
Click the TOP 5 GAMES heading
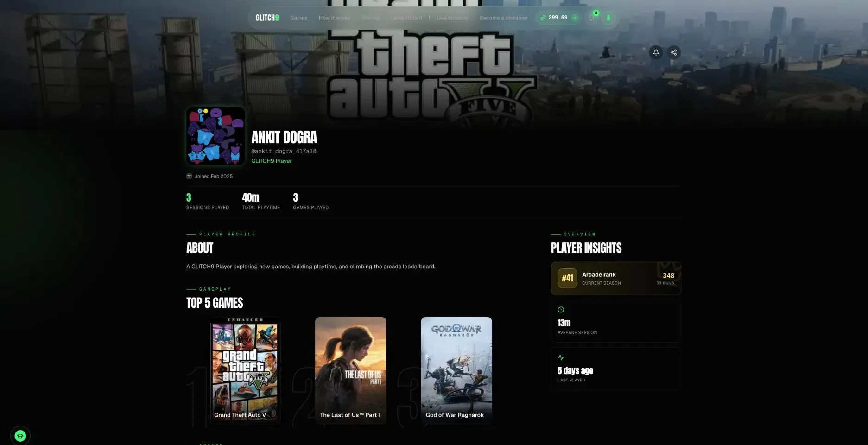tap(215, 303)
